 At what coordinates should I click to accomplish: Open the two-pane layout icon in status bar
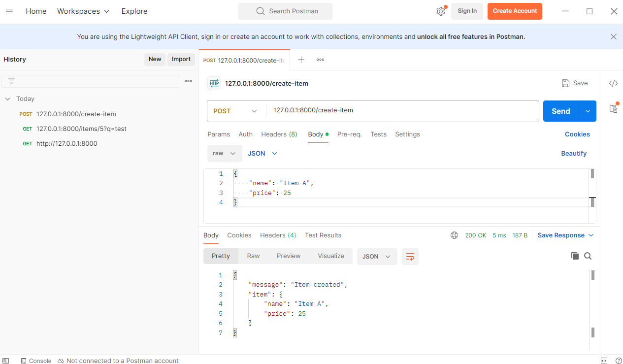pos(604,361)
